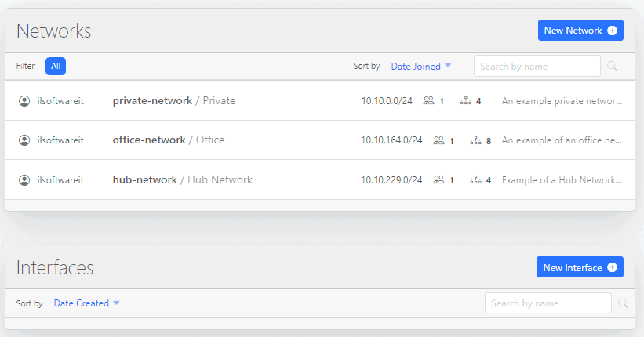Click the New Network button
Image resolution: width=644 pixels, height=337 pixels.
(580, 31)
